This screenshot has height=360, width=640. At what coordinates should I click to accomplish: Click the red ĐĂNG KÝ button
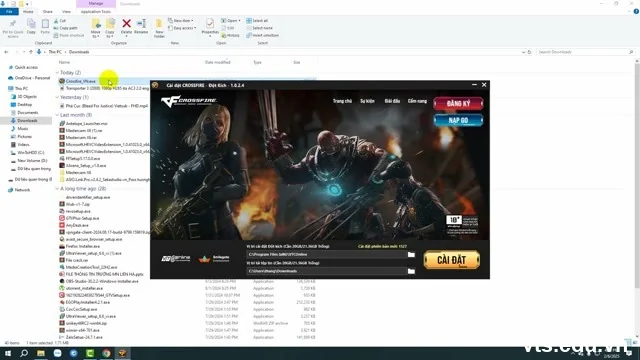coord(458,104)
